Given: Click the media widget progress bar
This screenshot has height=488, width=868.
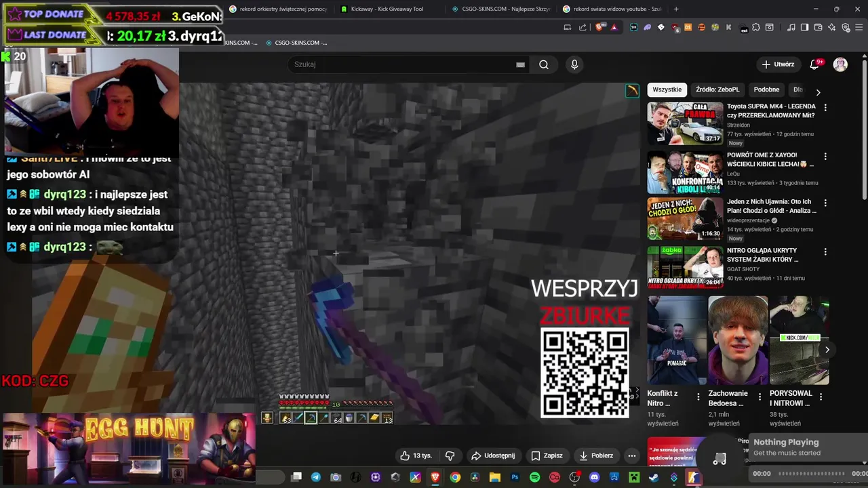Looking at the screenshot, I should click(811, 474).
